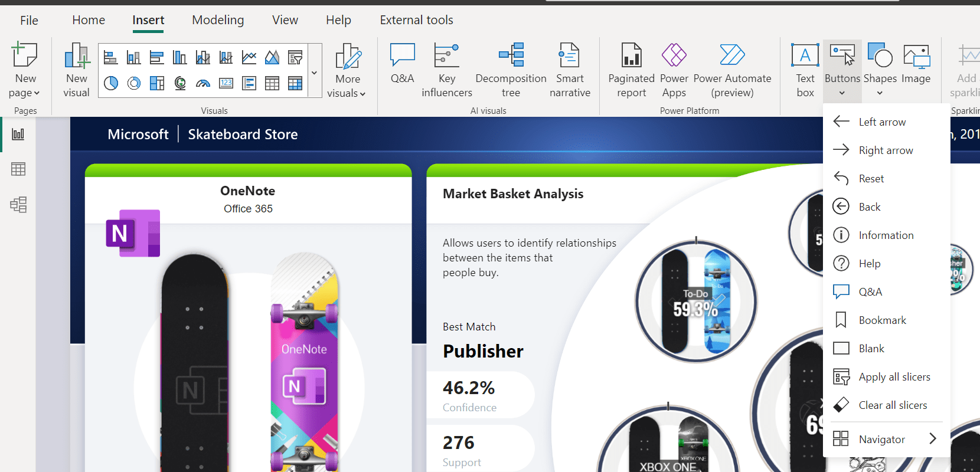Viewport: 980px width, 472px height.
Task: Open the External tools tab
Action: pos(417,20)
